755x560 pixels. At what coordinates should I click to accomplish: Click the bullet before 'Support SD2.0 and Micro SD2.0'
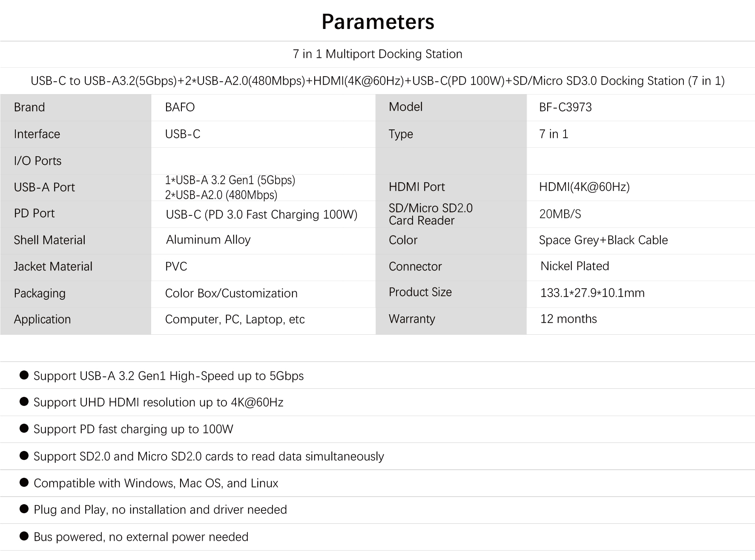point(24,456)
